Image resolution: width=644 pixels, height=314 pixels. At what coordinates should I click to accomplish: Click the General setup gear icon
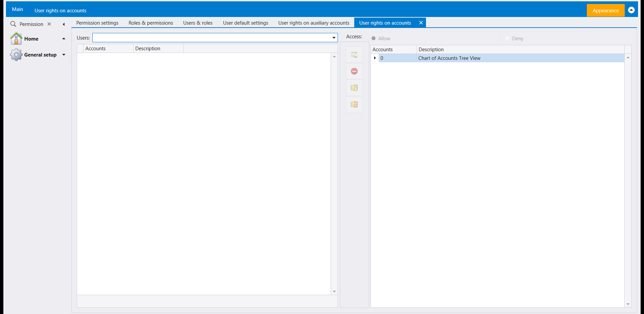point(16,55)
